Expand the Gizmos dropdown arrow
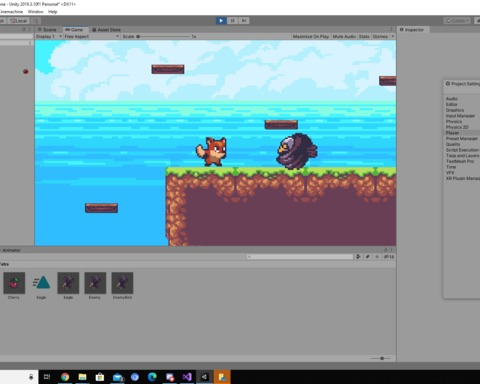Screen dimensions: 480x384 393,36
